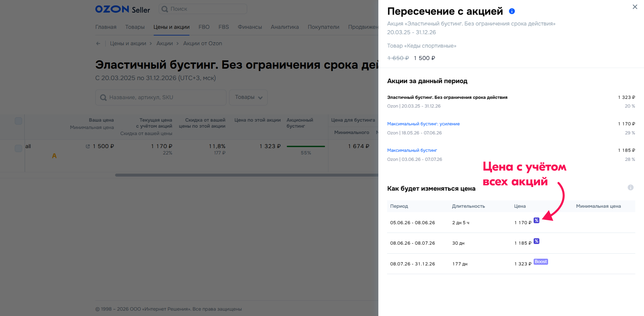Screen dimensions: 644x316
Task: Open the Максимальный бустинг: усиление link
Action: tap(423, 124)
